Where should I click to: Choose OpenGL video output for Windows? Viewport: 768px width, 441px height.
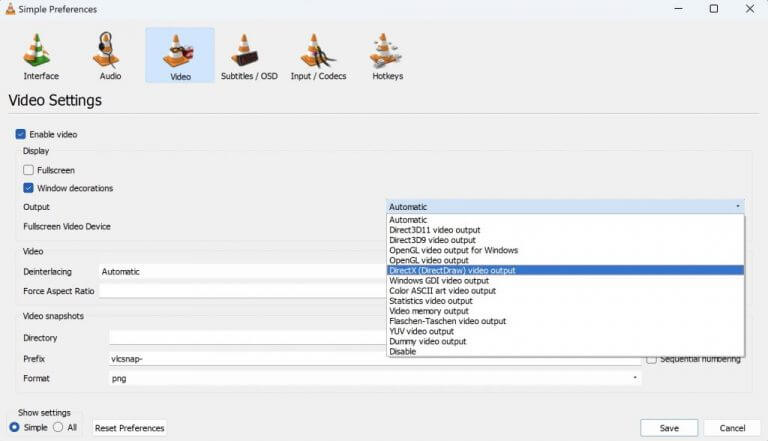pyautogui.click(x=565, y=250)
